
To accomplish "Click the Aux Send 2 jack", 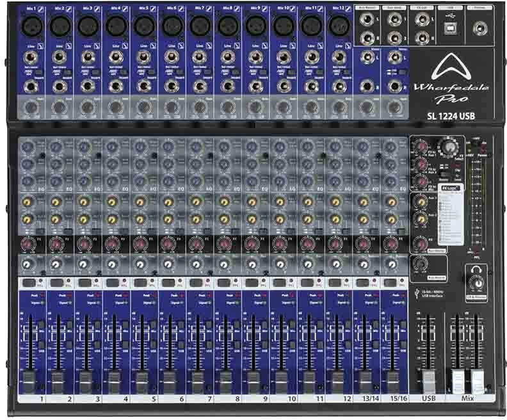I will (x=394, y=38).
